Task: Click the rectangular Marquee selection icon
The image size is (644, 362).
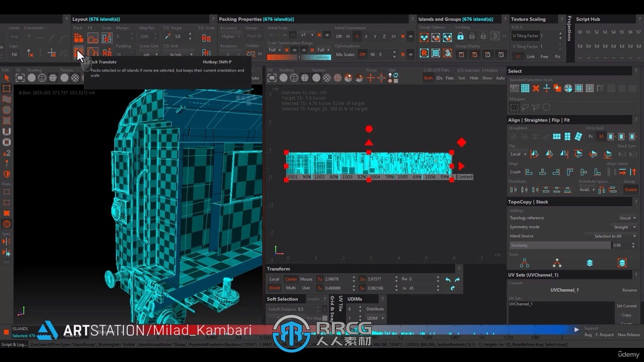Action: (x=514, y=107)
